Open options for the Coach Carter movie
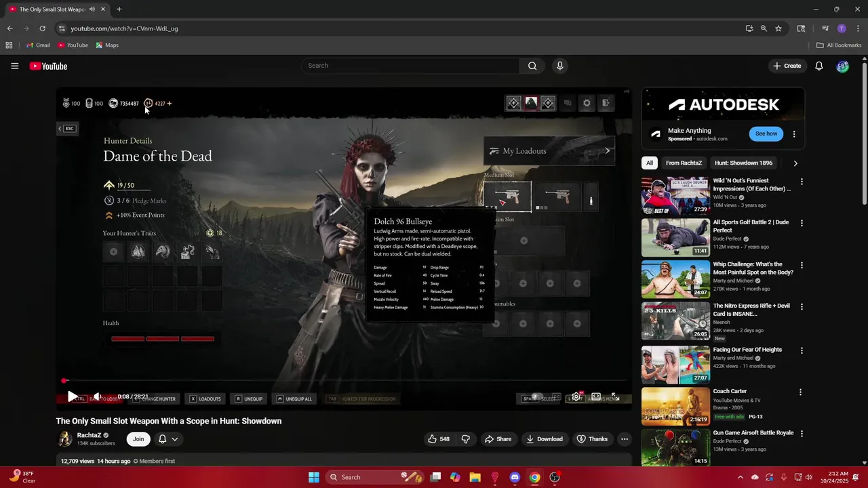Screen dimensions: 868x488 pos(800,392)
